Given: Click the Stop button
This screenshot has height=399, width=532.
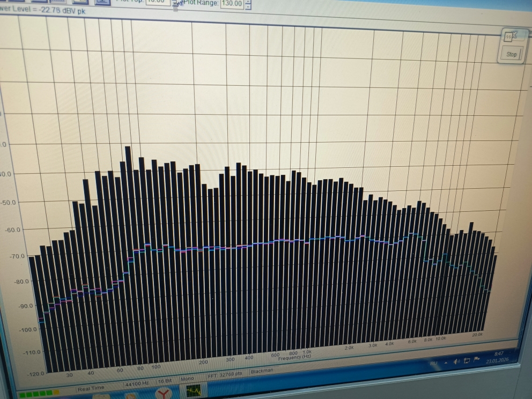Looking at the screenshot, I should pyautogui.click(x=512, y=54).
